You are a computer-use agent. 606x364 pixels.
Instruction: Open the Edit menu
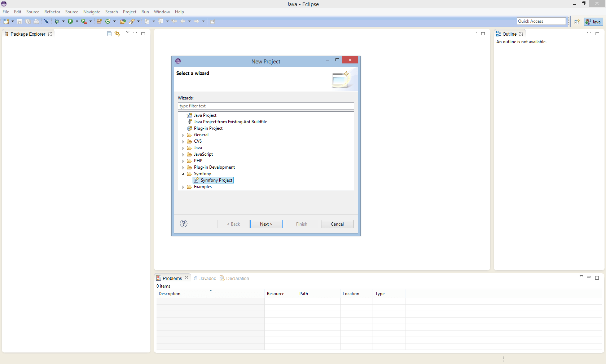[x=18, y=12]
